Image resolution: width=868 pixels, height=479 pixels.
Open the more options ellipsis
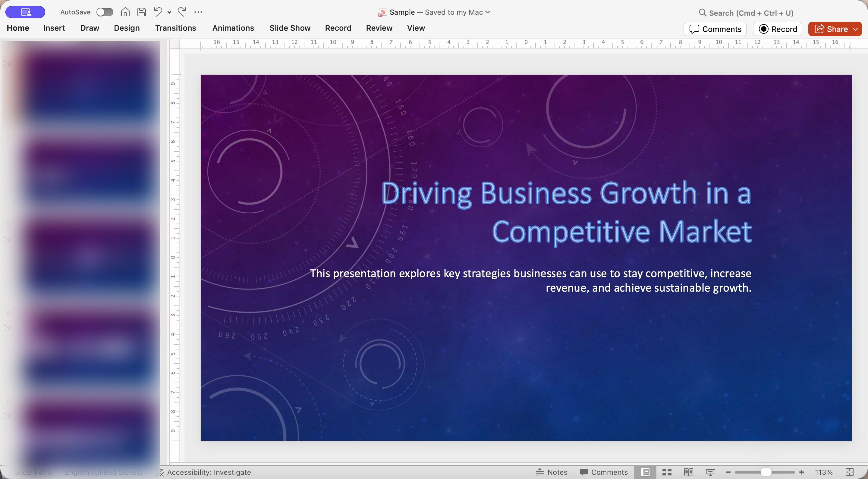click(x=198, y=12)
